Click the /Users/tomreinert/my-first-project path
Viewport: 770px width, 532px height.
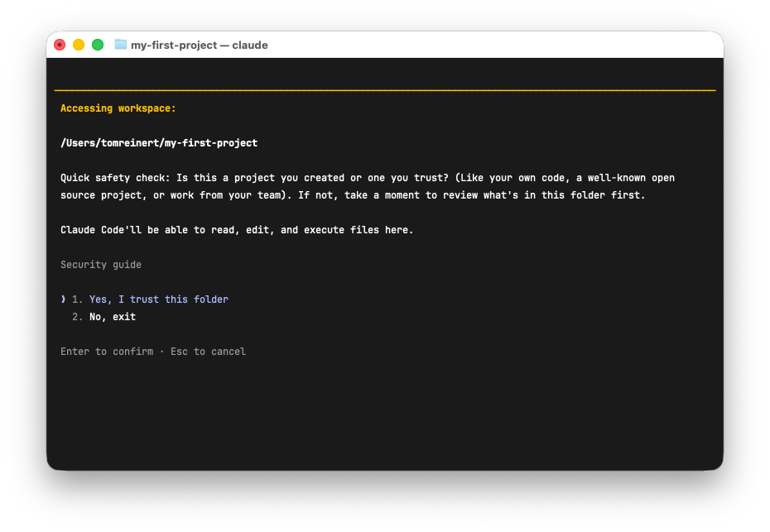(159, 143)
